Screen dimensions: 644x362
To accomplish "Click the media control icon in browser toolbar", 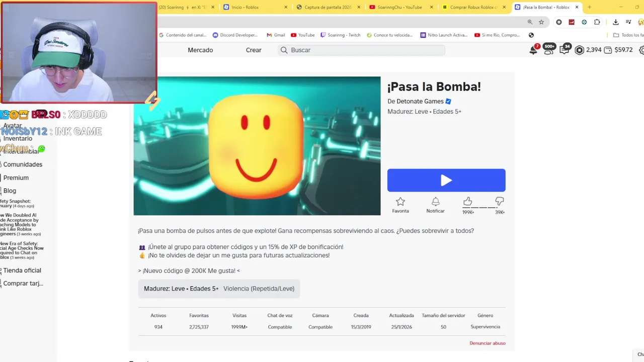I will (628, 22).
